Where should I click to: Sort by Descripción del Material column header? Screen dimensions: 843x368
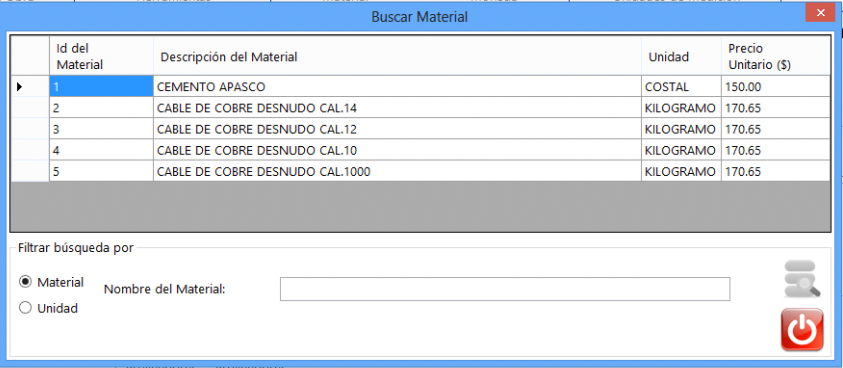pyautogui.click(x=397, y=56)
